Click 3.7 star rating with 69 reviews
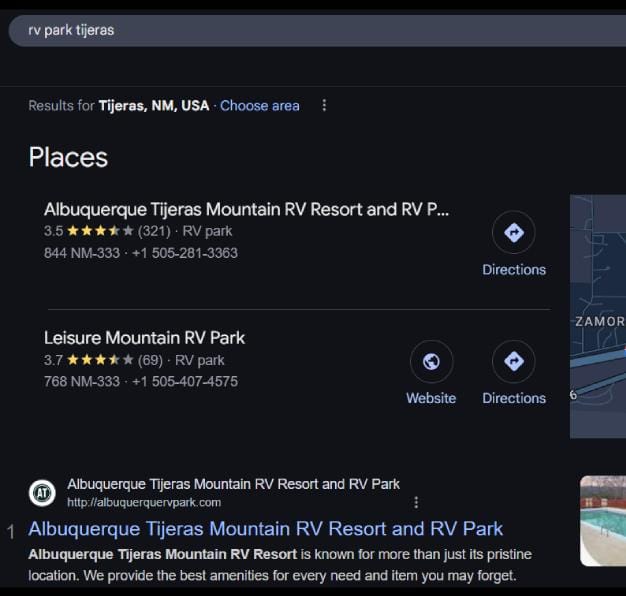Viewport: 626px width, 596px height. point(103,360)
